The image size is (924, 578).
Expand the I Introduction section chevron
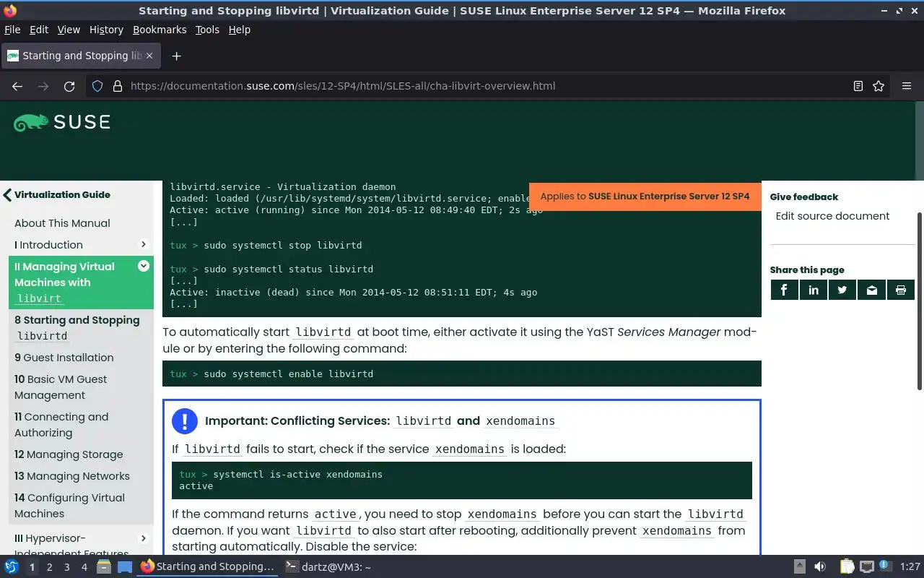[143, 244]
